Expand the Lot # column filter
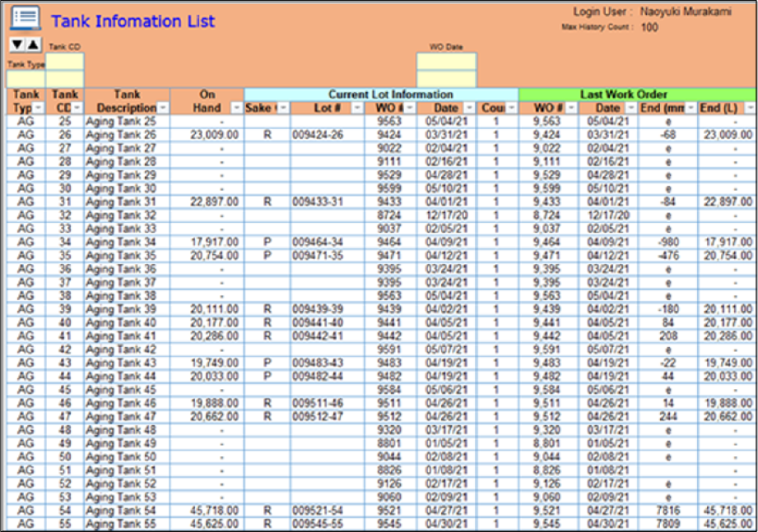Image resolution: width=758 pixels, height=532 pixels. point(357,108)
